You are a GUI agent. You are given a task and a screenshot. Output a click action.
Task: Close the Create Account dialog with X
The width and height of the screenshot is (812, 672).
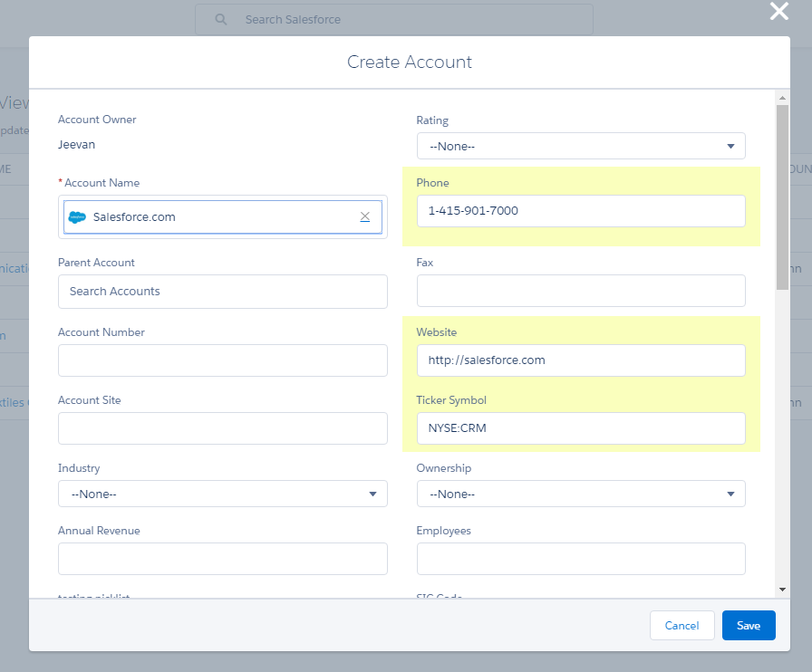click(778, 11)
